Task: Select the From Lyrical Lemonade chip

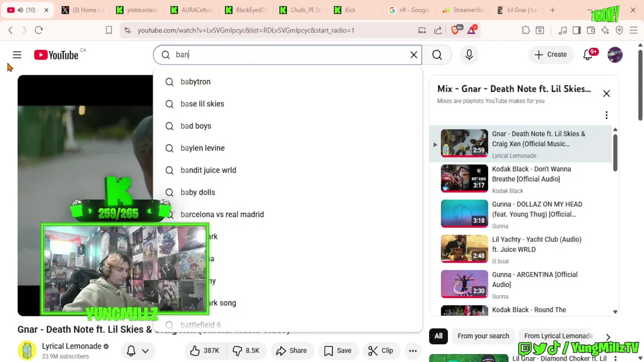Action: point(558,336)
